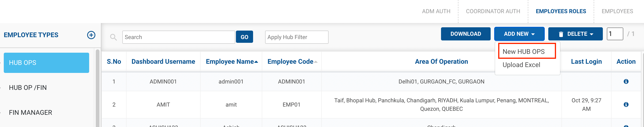Sort by Employee Name column arrow
This screenshot has height=127, width=644.
point(256,62)
